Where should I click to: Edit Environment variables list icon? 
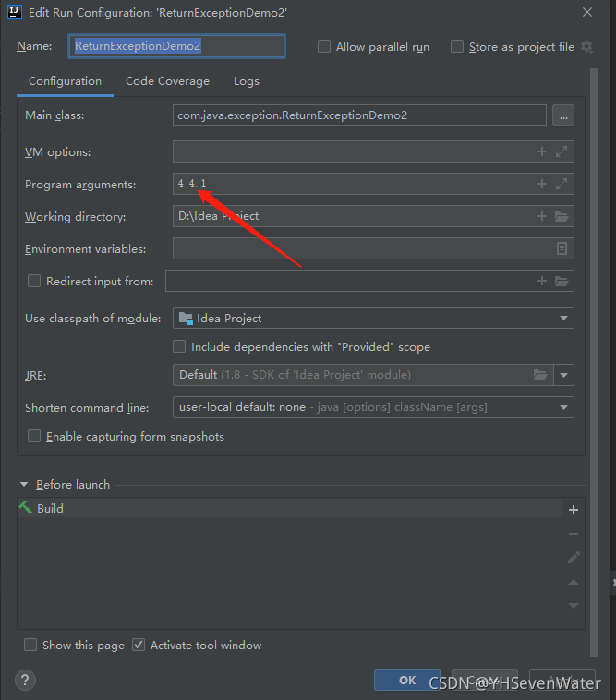point(562,248)
